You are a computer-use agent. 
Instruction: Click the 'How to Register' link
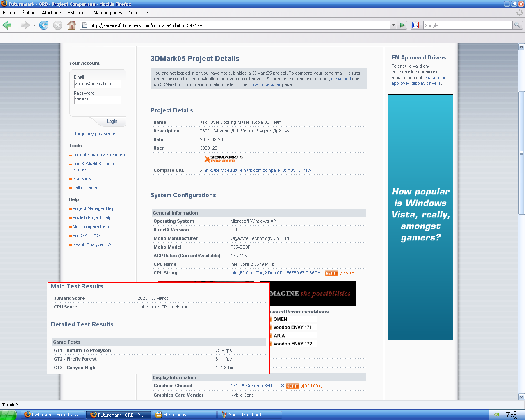265,84
